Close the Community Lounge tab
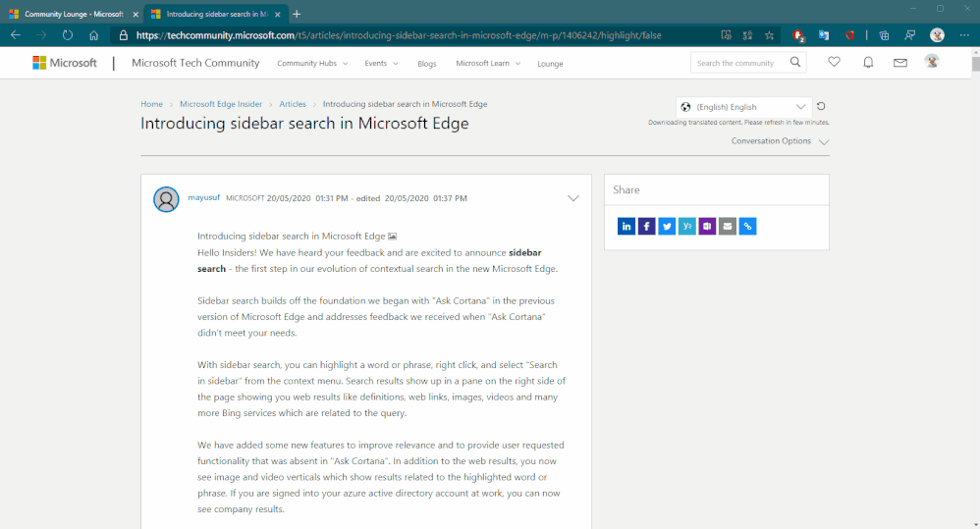980x529 pixels. tap(136, 14)
